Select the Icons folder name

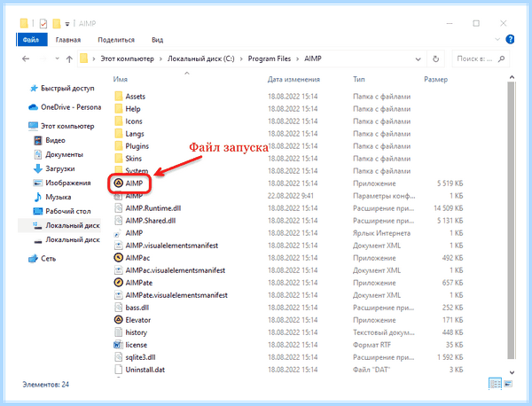click(x=134, y=121)
